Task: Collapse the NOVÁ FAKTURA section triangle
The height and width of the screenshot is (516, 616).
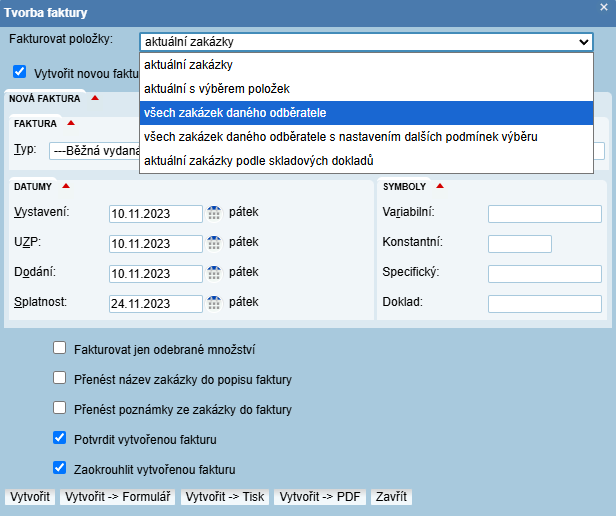Action: [x=95, y=98]
